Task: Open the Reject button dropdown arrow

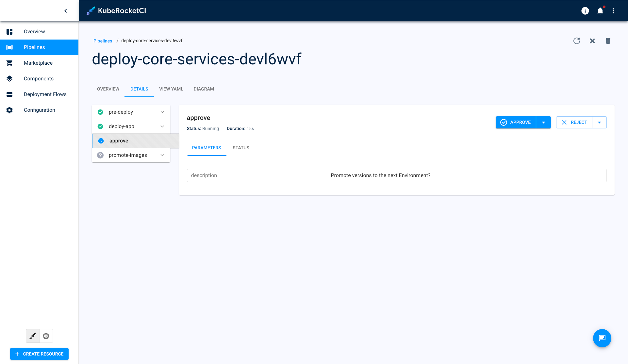Action: 599,123
